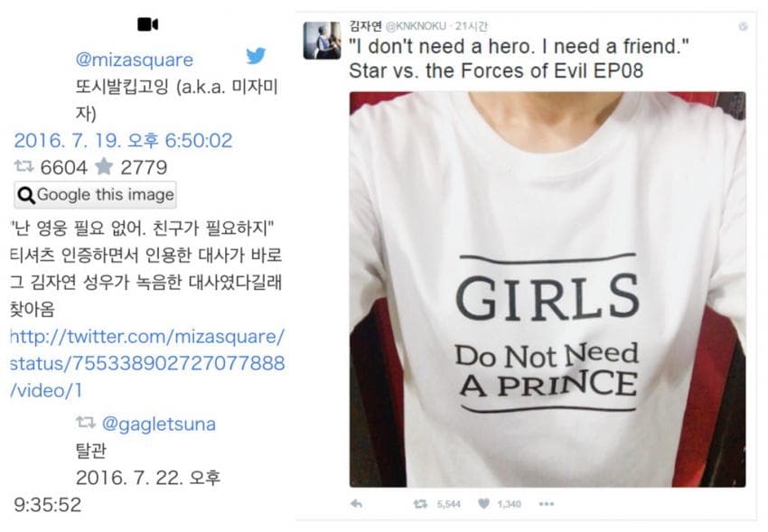
Task: Click the star favorite icon beside 2779
Action: [x=104, y=167]
